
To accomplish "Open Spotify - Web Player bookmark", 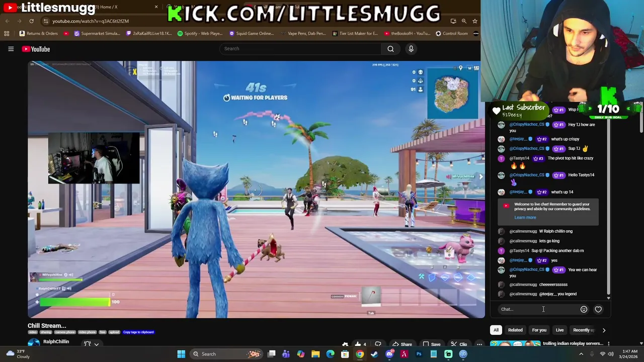I will [x=200, y=34].
